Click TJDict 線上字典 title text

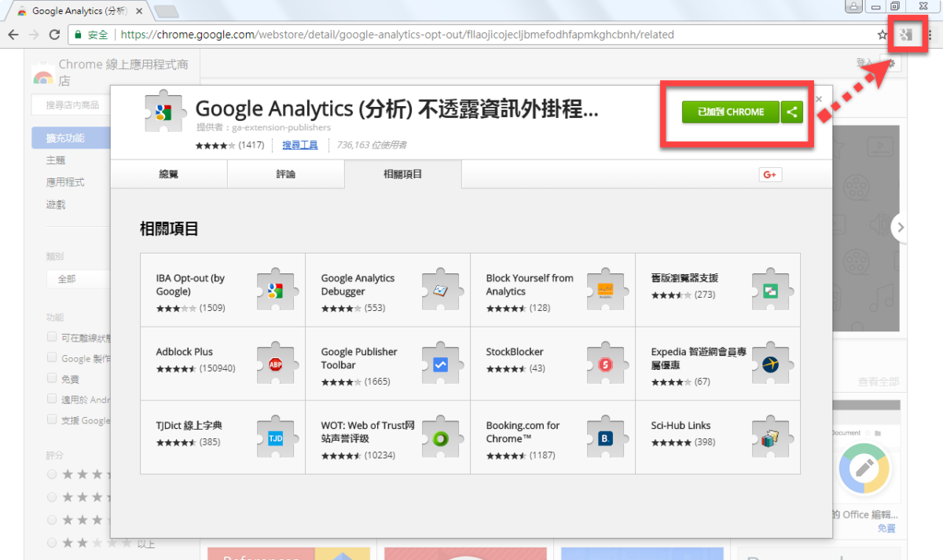189,426
